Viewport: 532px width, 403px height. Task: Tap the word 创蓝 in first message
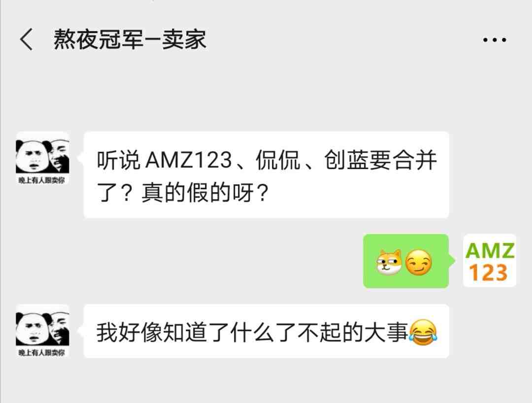346,160
